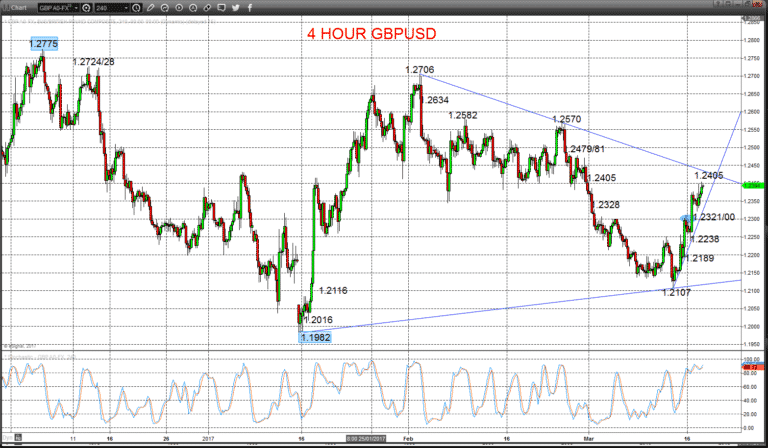Click the 1.1982 low price label
Viewport: 768px width, 448px height.
point(315,337)
